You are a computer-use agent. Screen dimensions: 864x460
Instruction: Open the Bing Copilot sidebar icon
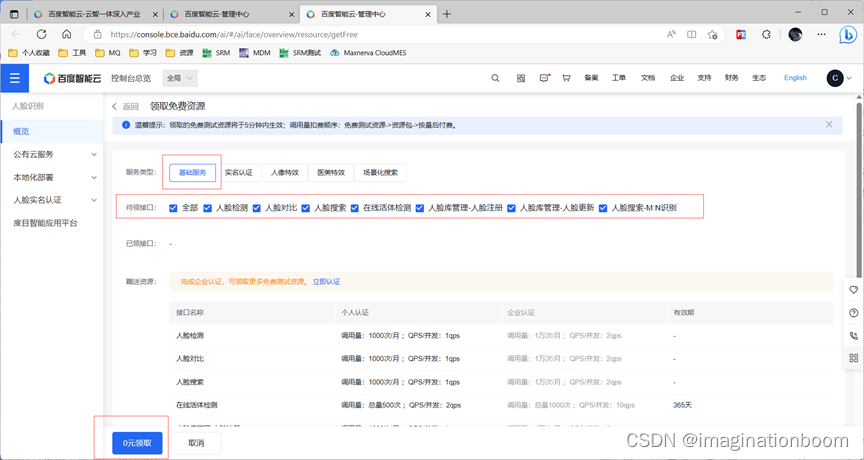847,35
